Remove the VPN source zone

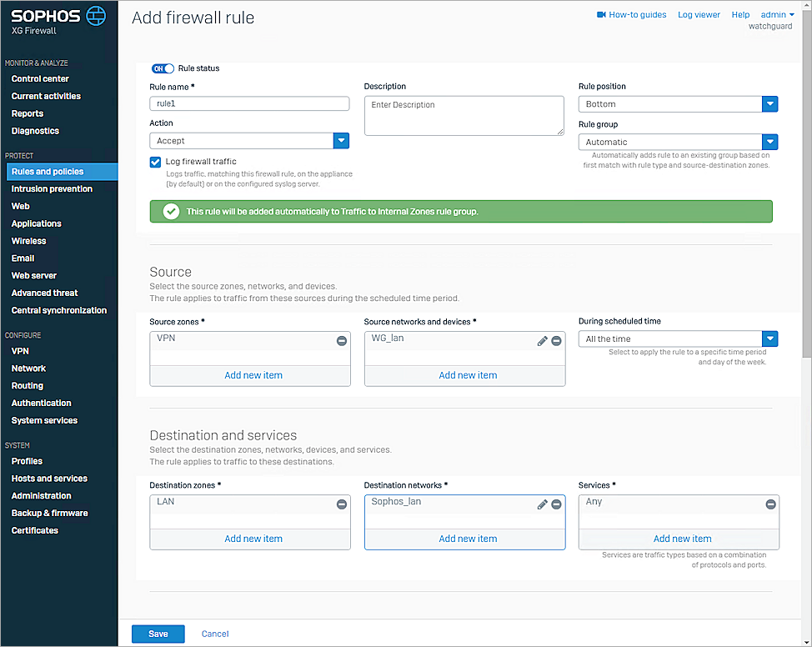pyautogui.click(x=341, y=340)
